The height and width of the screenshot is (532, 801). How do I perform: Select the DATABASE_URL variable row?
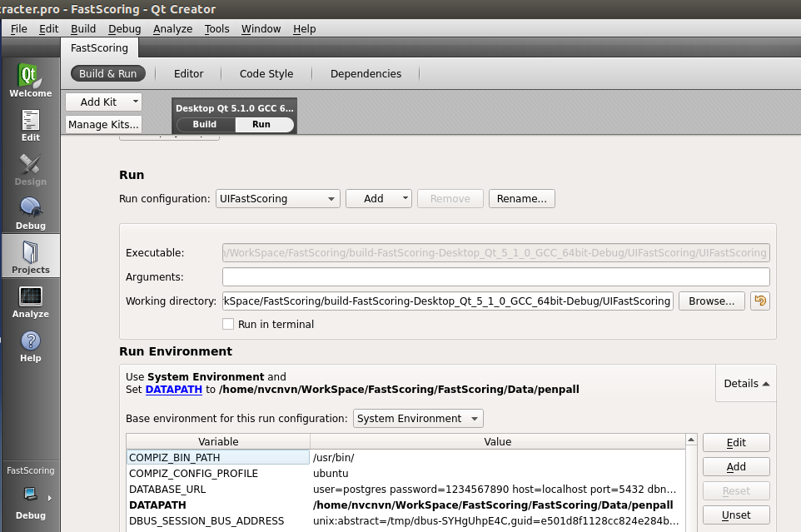[406, 489]
